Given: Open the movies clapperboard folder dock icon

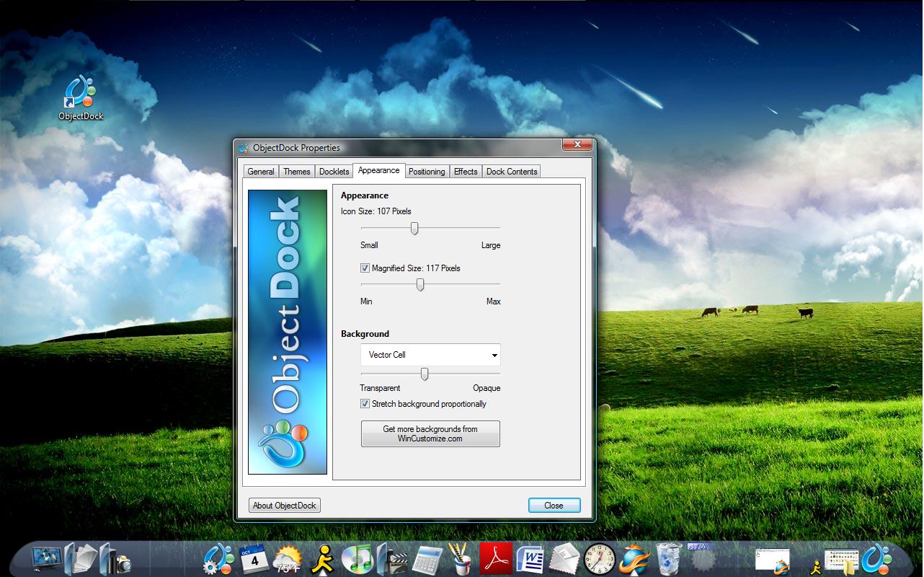Looking at the screenshot, I should (x=391, y=559).
